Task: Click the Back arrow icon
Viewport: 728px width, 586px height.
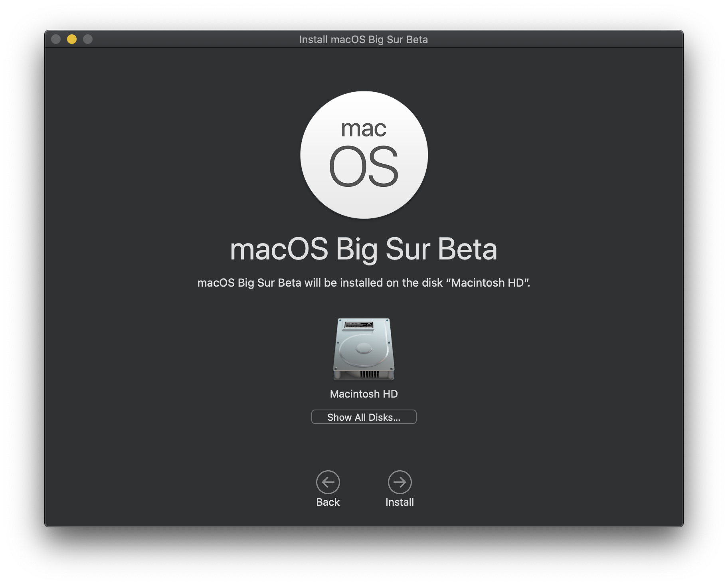Action: pos(328,482)
